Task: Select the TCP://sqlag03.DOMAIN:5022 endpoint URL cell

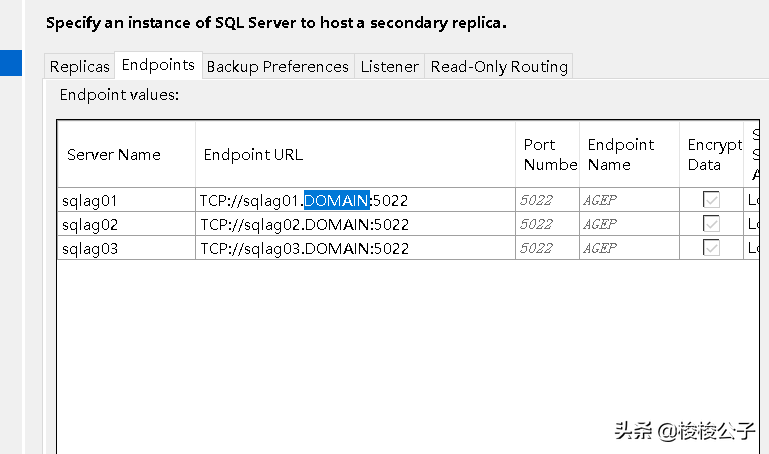Action: [355, 248]
